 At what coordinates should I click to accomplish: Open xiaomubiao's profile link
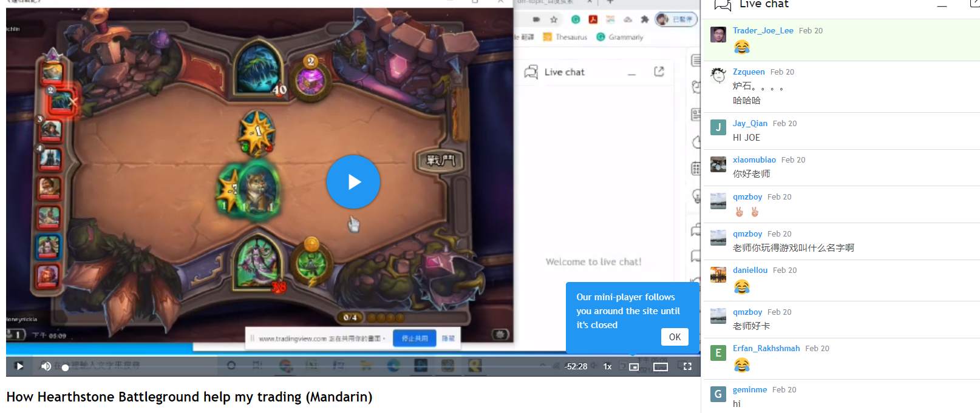point(754,159)
